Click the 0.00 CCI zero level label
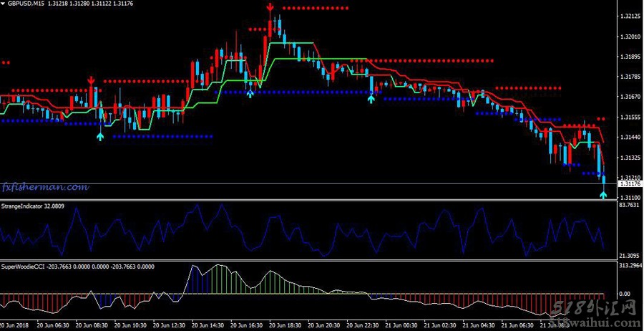Image resolution: width=644 pixels, height=331 pixels. point(625,294)
